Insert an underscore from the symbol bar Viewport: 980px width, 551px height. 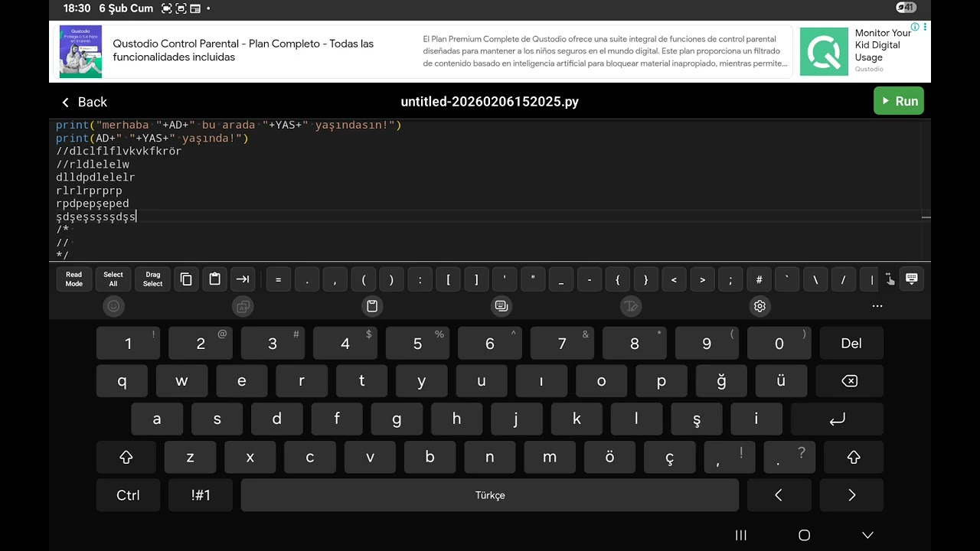pos(561,280)
